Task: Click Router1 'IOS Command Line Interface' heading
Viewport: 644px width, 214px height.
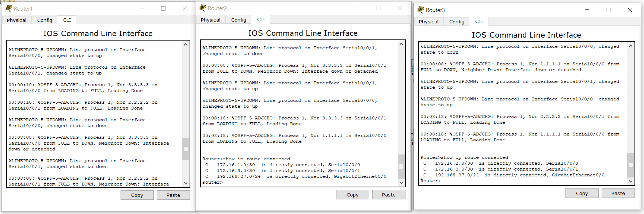Action: tap(98, 34)
